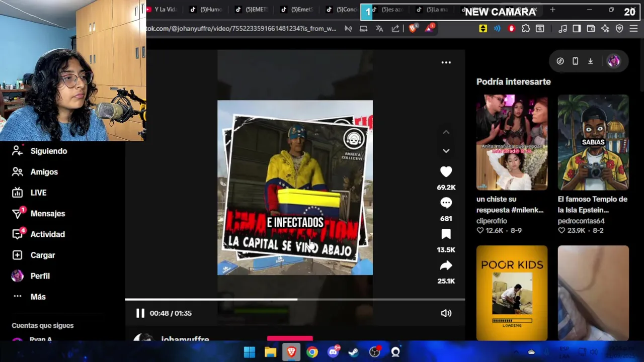The width and height of the screenshot is (644, 362).
Task: Open LIVE in the sidebar
Action: (x=38, y=193)
